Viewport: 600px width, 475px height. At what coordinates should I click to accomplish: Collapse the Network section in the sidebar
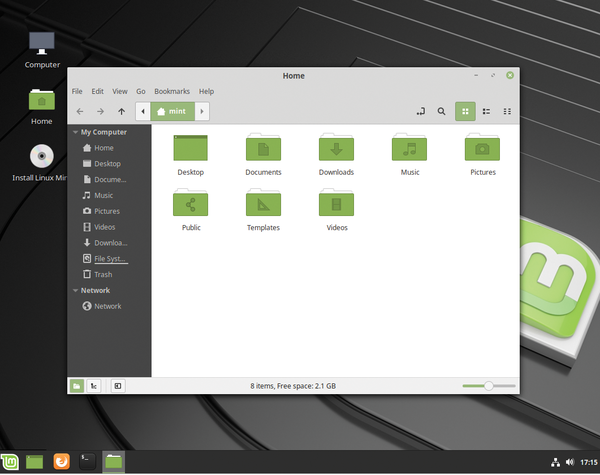[75, 290]
